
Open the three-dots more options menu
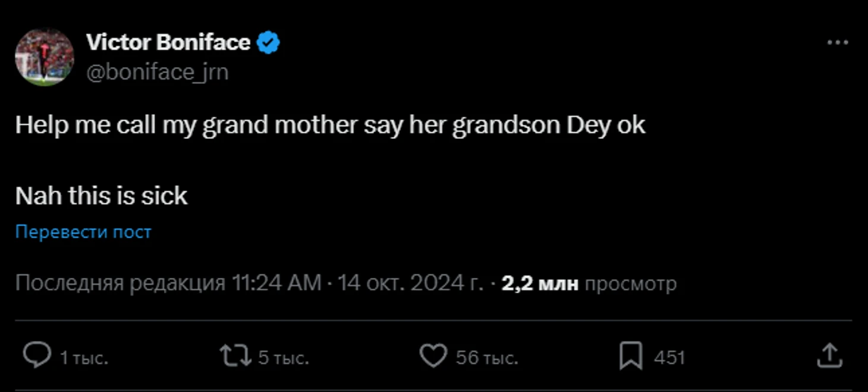tap(838, 43)
